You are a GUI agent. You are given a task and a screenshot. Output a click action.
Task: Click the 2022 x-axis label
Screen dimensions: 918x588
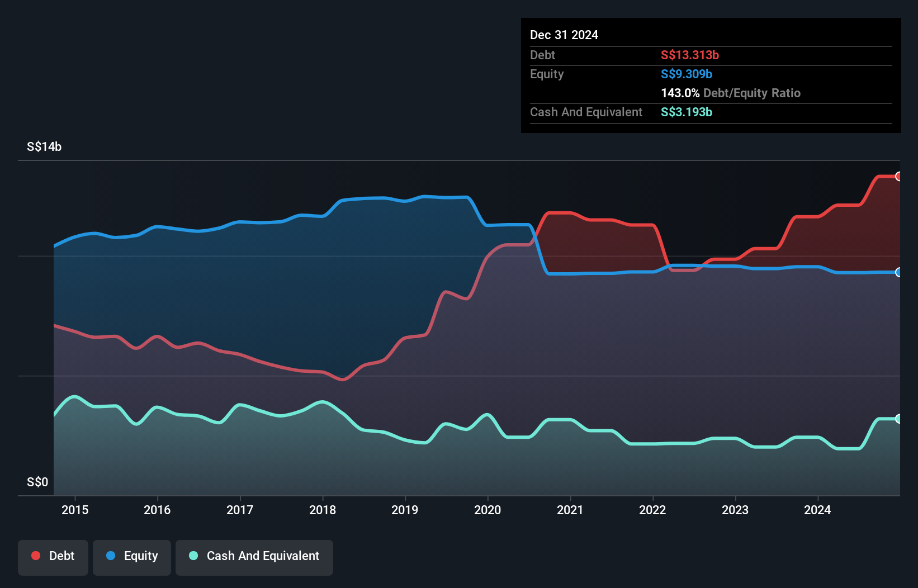point(652,510)
